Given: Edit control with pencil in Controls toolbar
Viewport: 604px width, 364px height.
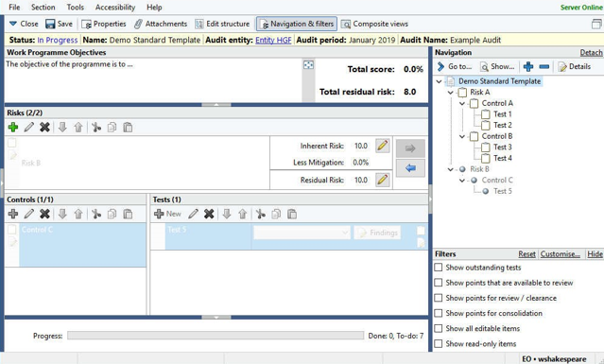Looking at the screenshot, I should pos(29,214).
